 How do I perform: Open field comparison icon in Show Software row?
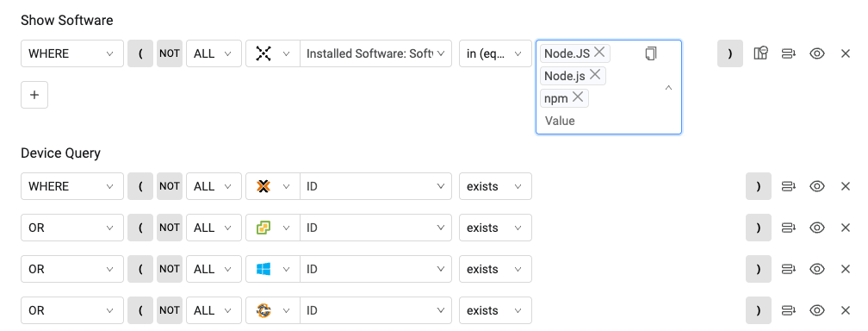[760, 53]
